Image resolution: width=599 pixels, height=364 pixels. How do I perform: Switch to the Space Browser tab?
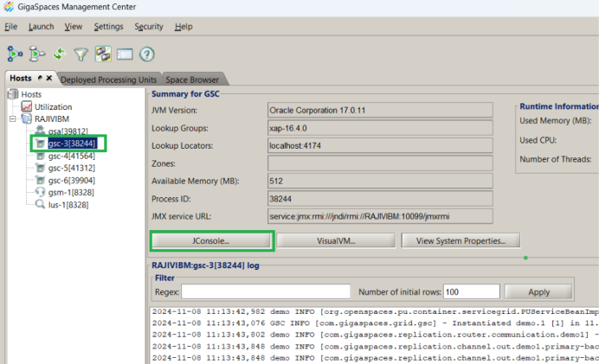tap(192, 80)
